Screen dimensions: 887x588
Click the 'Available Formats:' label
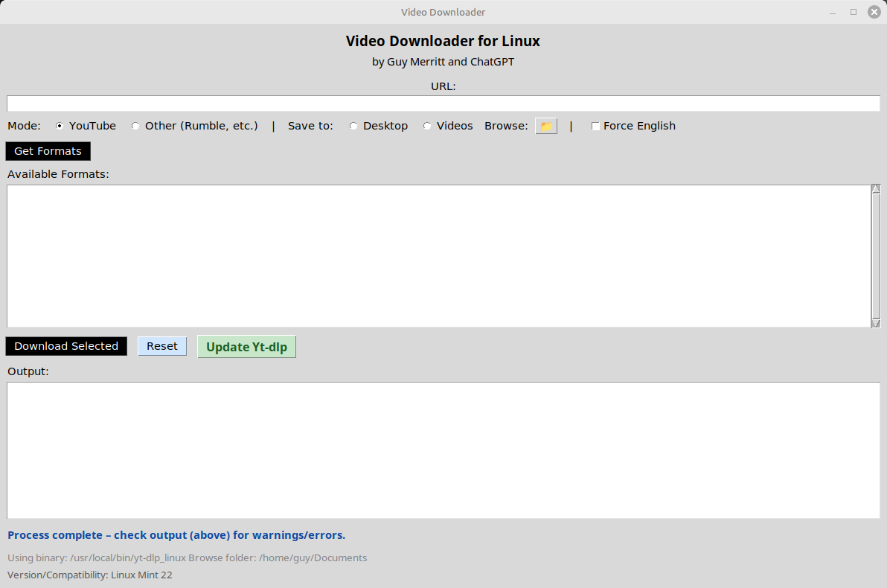pos(58,174)
